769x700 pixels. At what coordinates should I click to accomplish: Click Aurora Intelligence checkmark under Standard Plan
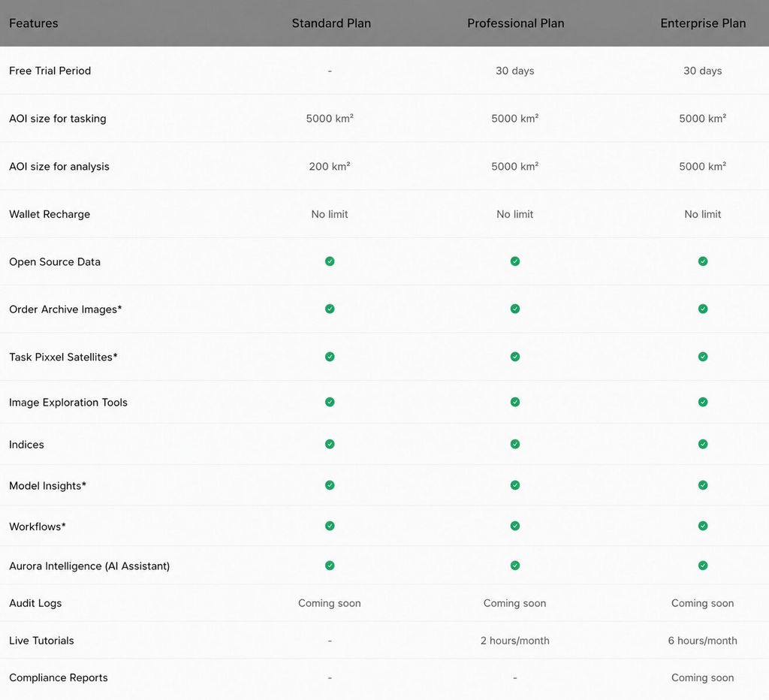[x=330, y=566]
